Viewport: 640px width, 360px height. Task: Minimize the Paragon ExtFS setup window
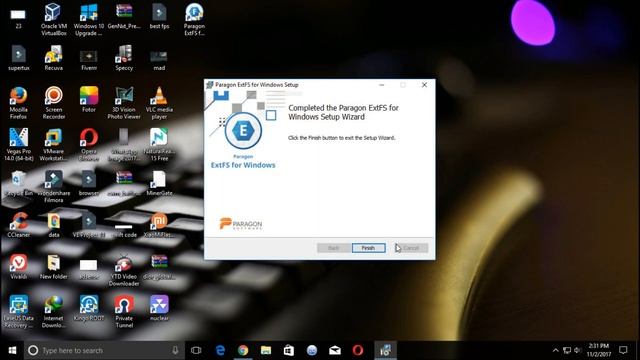[x=382, y=85]
